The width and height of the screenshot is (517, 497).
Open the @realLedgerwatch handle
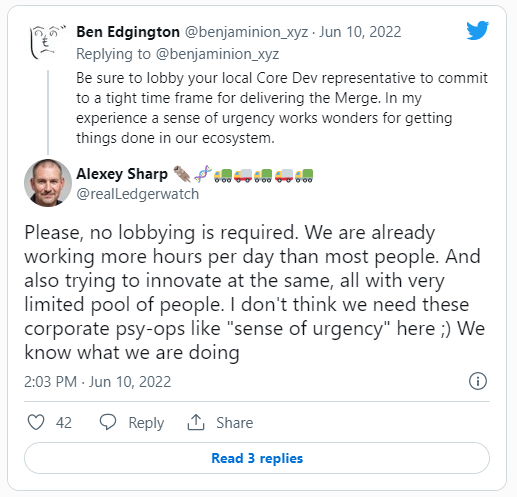pos(138,194)
